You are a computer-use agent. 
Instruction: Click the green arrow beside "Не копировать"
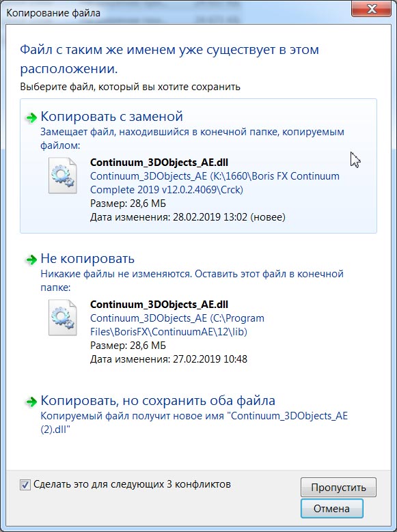[x=31, y=260]
